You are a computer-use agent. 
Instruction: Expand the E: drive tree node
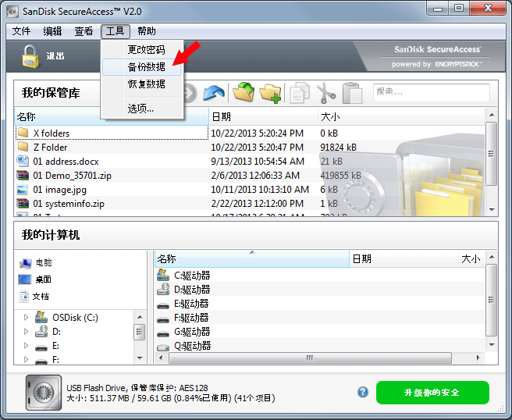click(26, 346)
